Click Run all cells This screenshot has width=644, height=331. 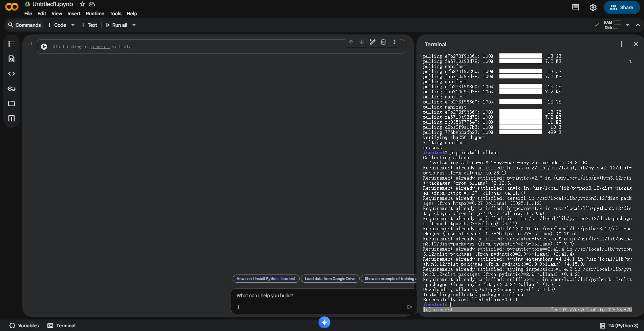(116, 25)
